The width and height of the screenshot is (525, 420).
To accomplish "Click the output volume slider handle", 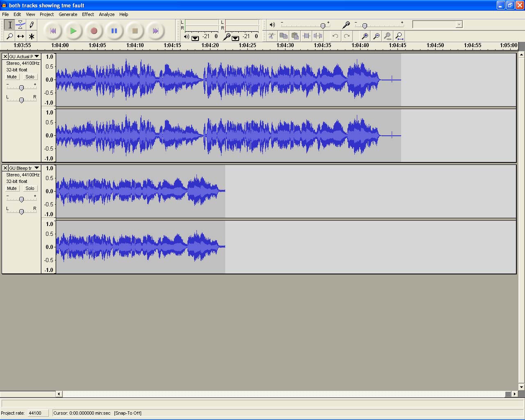I will click(323, 26).
